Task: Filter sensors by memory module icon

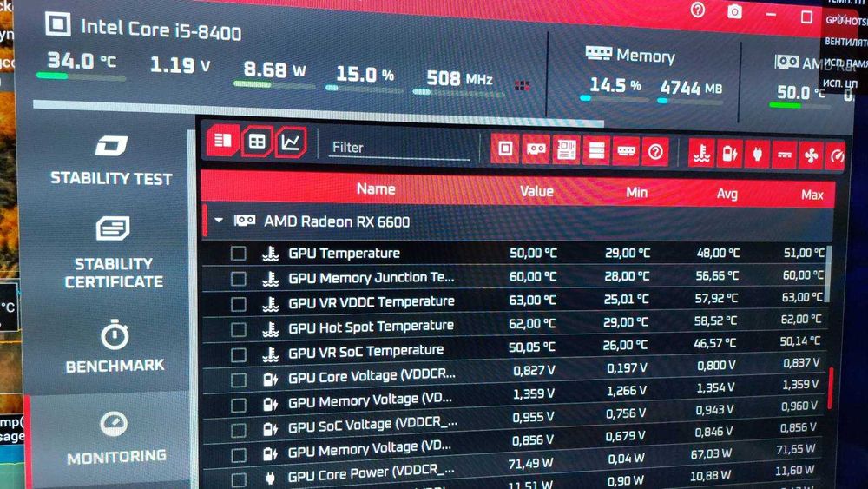Action: pos(626,150)
